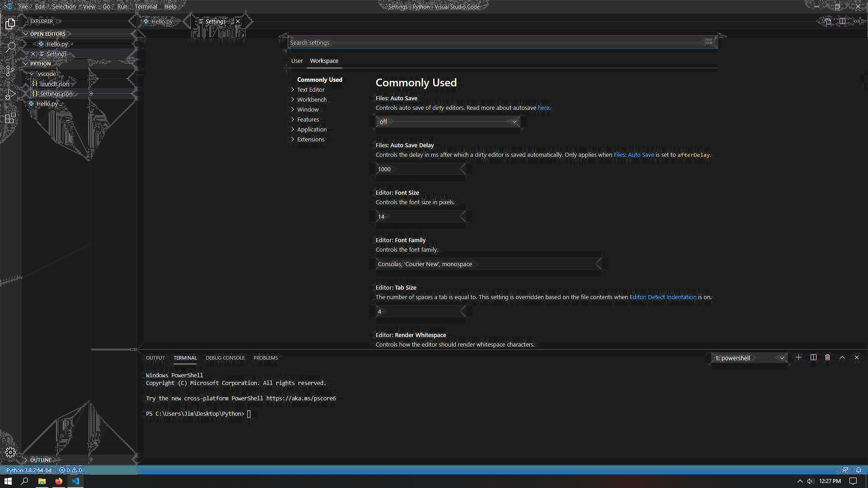The image size is (868, 488).
Task: Follow the 'Files: Auto Save' link
Action: [634, 155]
